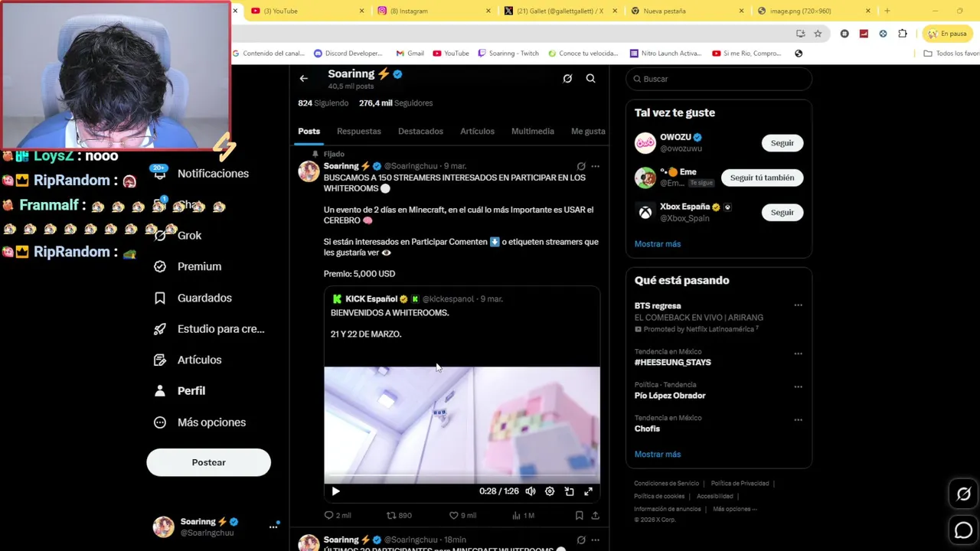Click Mostrar más under Tal vez te guste
Image resolution: width=980 pixels, height=551 pixels.
pyautogui.click(x=657, y=244)
